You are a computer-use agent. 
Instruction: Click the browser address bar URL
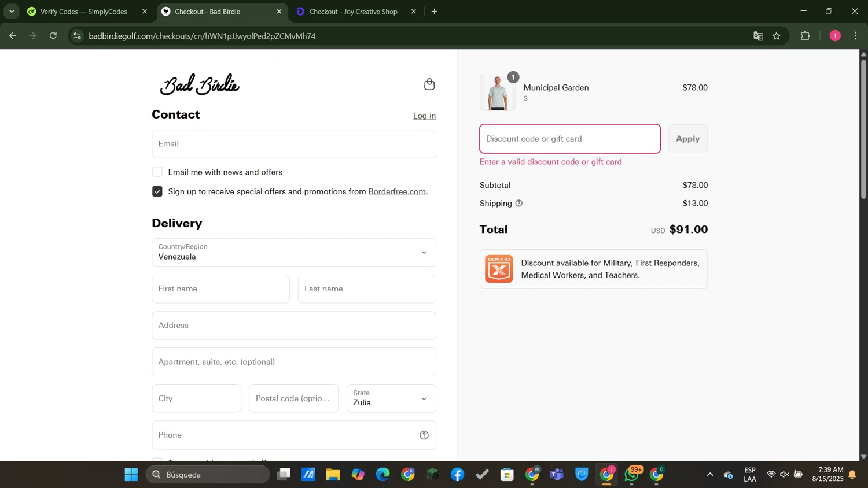pyautogui.click(x=202, y=36)
